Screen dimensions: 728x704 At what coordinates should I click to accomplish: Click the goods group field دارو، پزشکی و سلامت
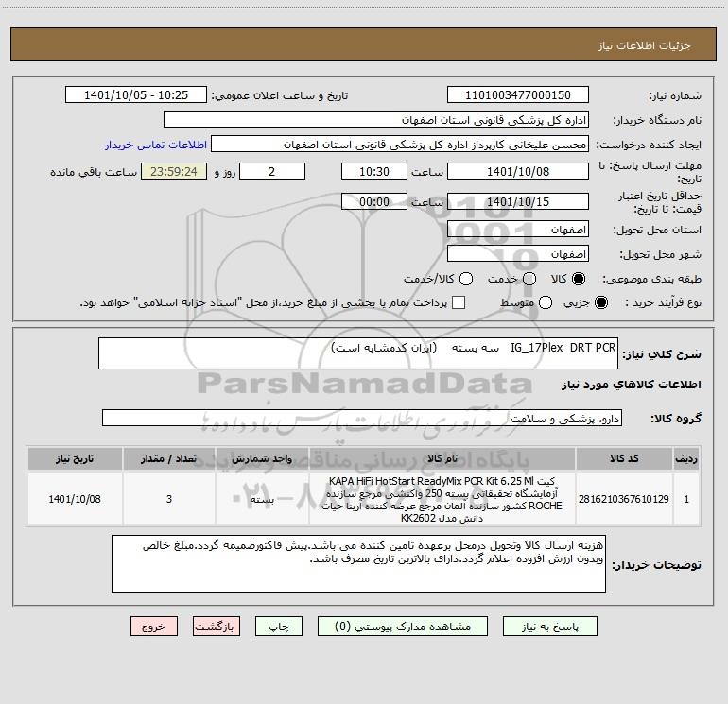point(362,418)
